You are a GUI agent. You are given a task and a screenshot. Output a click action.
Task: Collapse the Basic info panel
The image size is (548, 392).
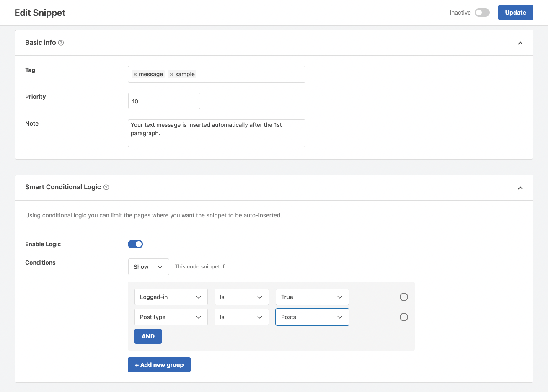point(520,43)
